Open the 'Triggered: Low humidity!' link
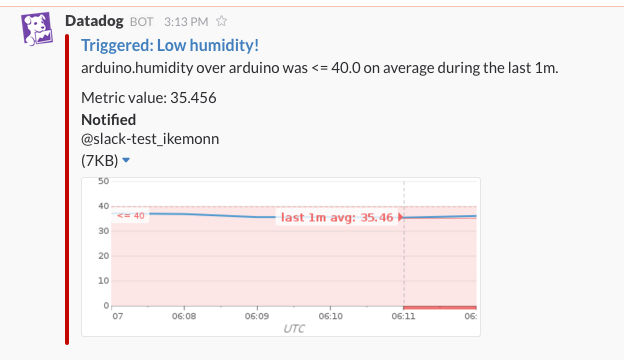 (x=170, y=45)
